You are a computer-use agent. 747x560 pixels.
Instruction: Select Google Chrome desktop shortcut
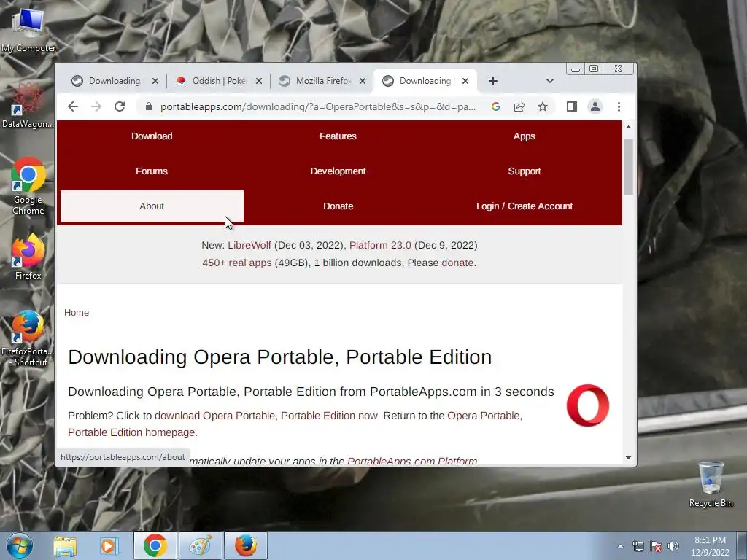(x=28, y=186)
